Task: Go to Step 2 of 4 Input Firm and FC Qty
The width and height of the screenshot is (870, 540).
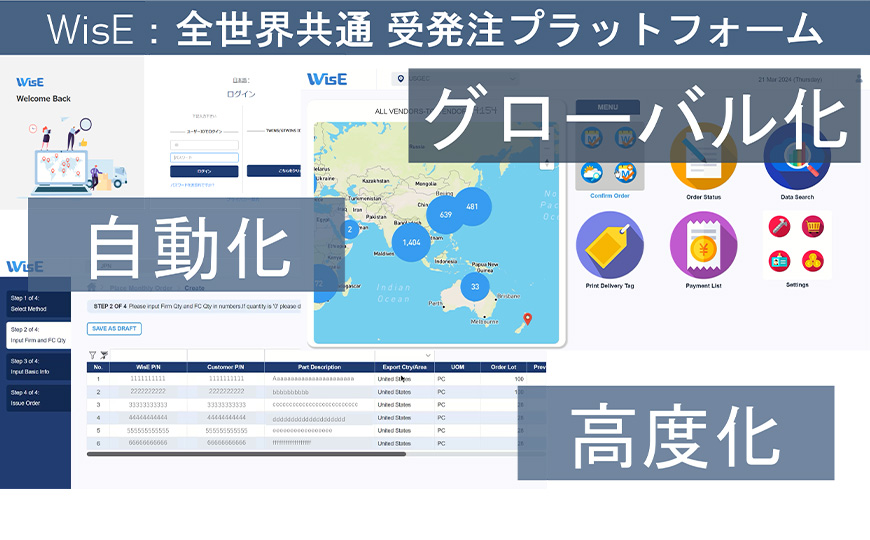Action: [x=38, y=335]
